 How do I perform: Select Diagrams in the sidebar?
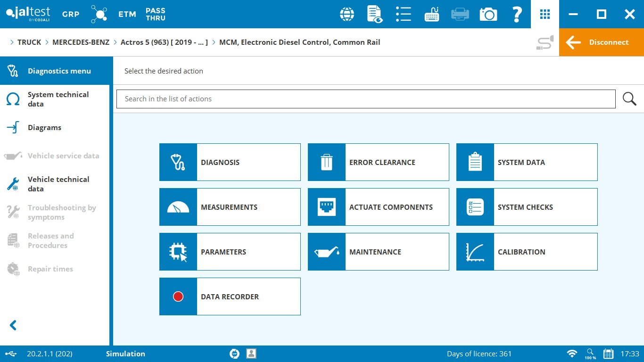44,128
